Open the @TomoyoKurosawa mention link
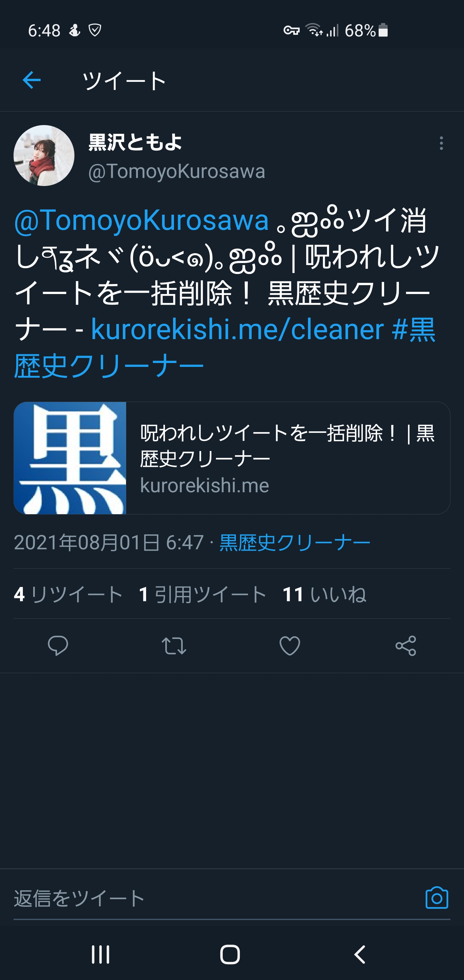Viewport: 464px width, 980px height. point(141,220)
